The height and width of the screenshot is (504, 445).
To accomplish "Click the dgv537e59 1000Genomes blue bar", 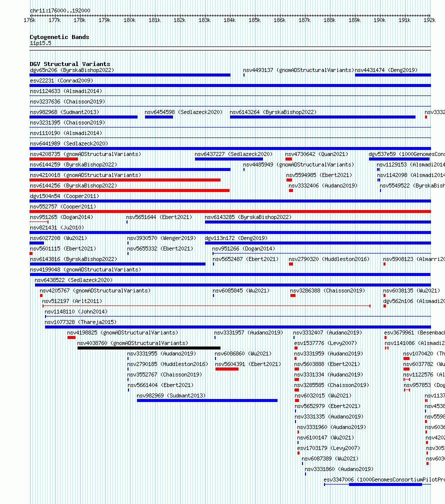I will tap(399, 159).
